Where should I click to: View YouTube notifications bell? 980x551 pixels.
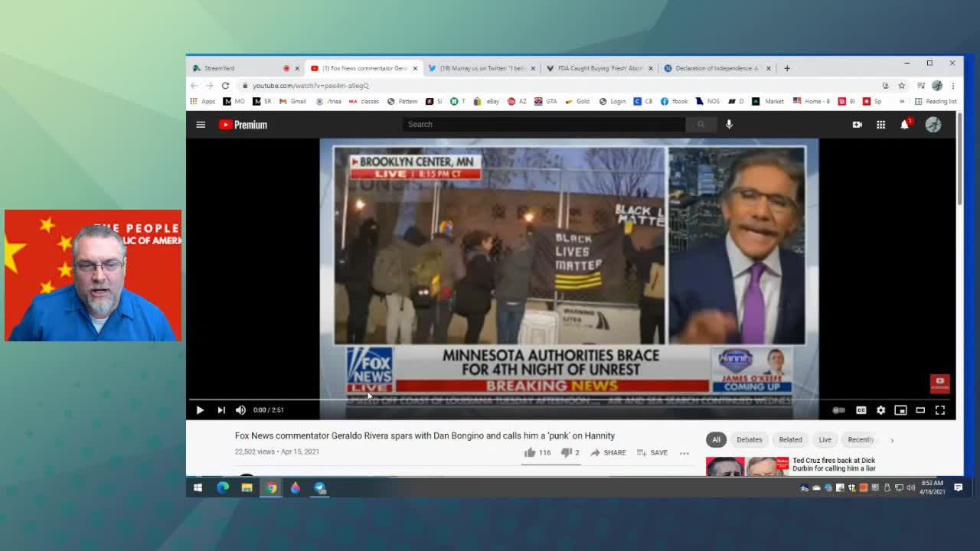[x=905, y=124]
